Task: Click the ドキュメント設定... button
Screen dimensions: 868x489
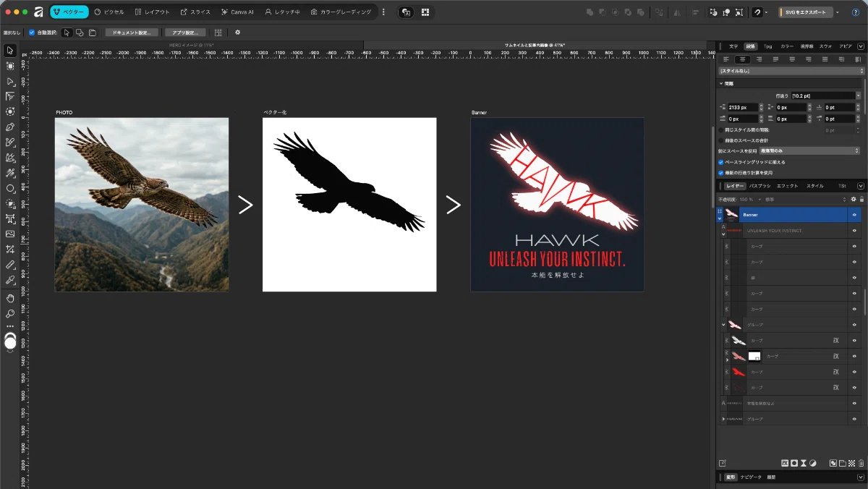Action: [x=132, y=33]
